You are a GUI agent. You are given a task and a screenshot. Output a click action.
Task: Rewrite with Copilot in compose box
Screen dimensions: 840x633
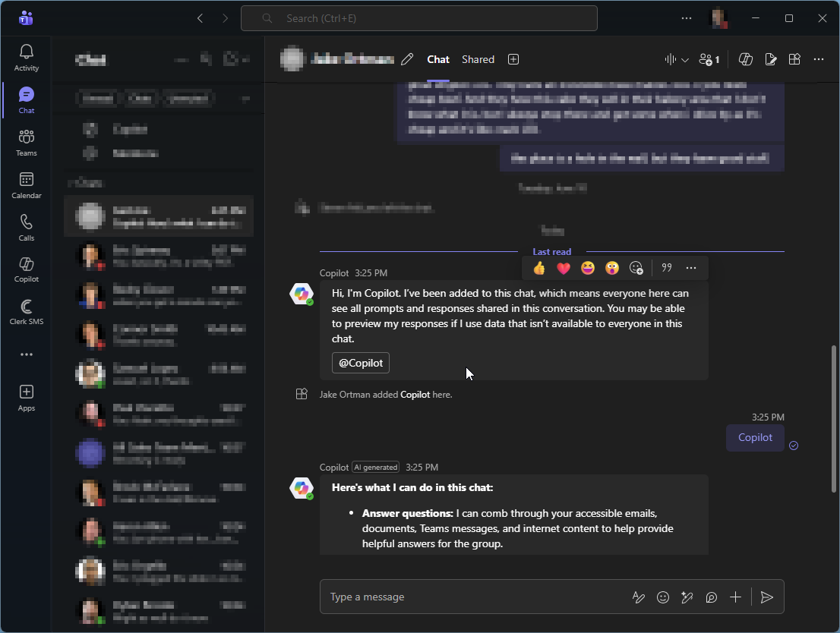[687, 597]
